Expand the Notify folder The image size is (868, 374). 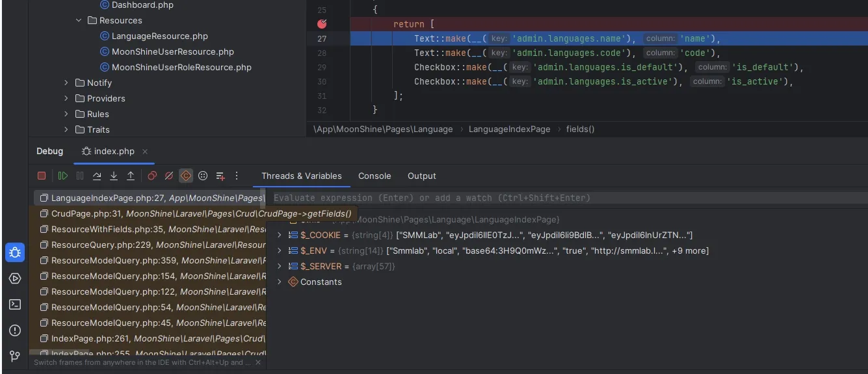(x=66, y=83)
